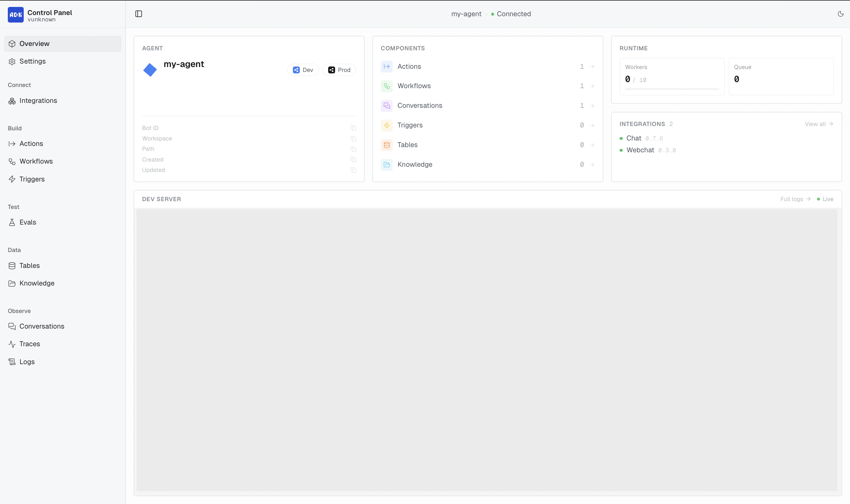Toggle dark mode with the moon icon
This screenshot has width=850, height=504.
(841, 14)
